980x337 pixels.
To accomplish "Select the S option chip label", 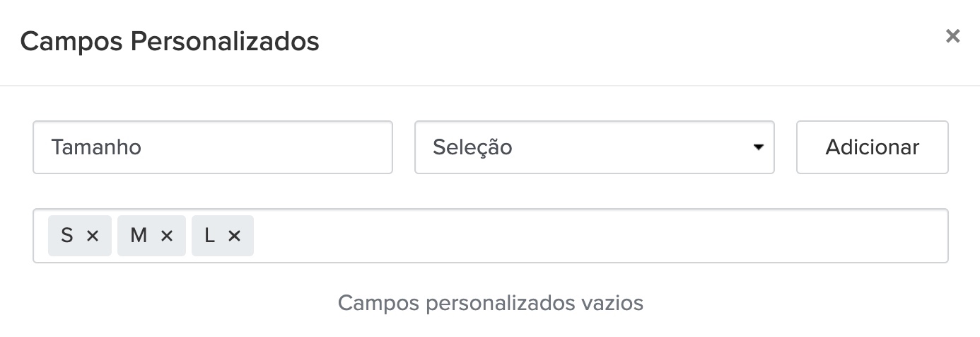I will coord(66,236).
